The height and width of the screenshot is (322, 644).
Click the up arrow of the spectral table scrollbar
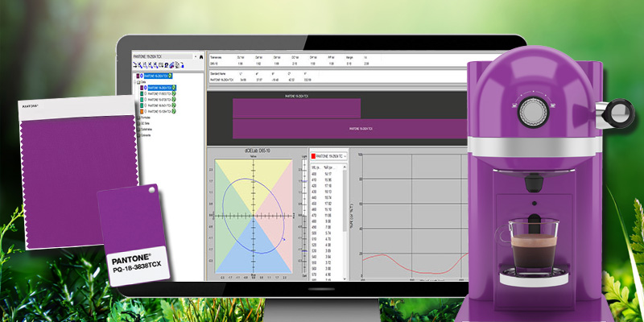tap(345, 167)
